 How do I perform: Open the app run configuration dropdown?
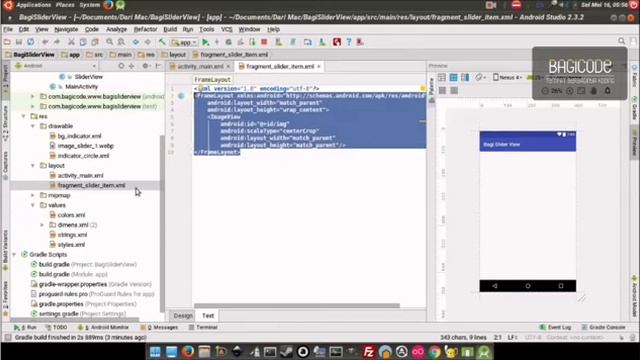click(x=184, y=42)
